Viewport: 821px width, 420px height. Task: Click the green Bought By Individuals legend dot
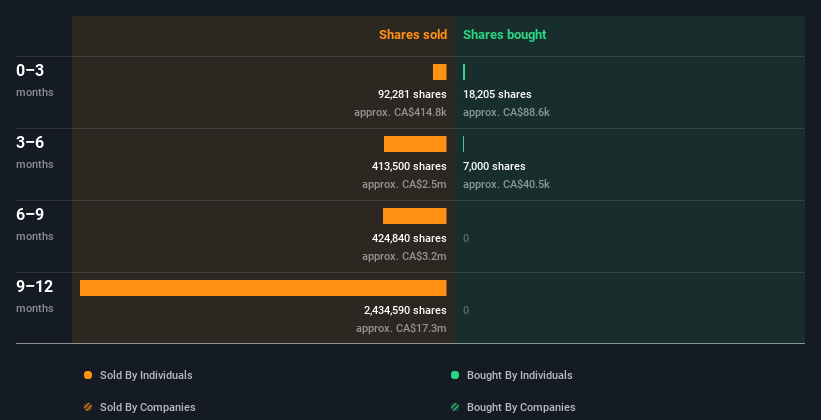pyautogui.click(x=455, y=375)
